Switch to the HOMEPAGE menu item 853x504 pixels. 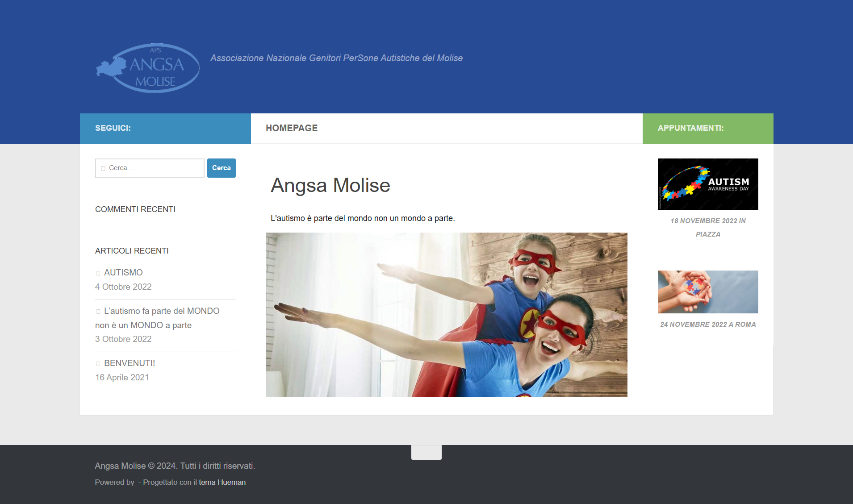tap(292, 128)
